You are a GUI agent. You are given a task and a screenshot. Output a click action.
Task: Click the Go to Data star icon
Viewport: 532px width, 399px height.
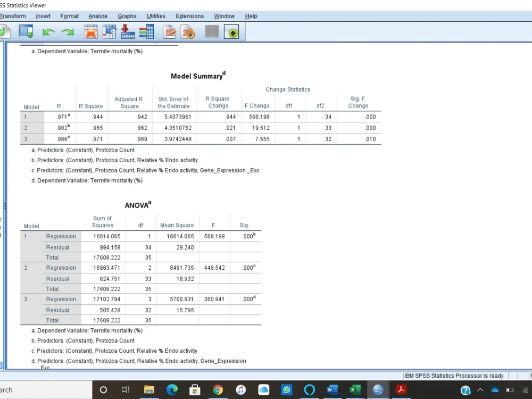pos(90,31)
